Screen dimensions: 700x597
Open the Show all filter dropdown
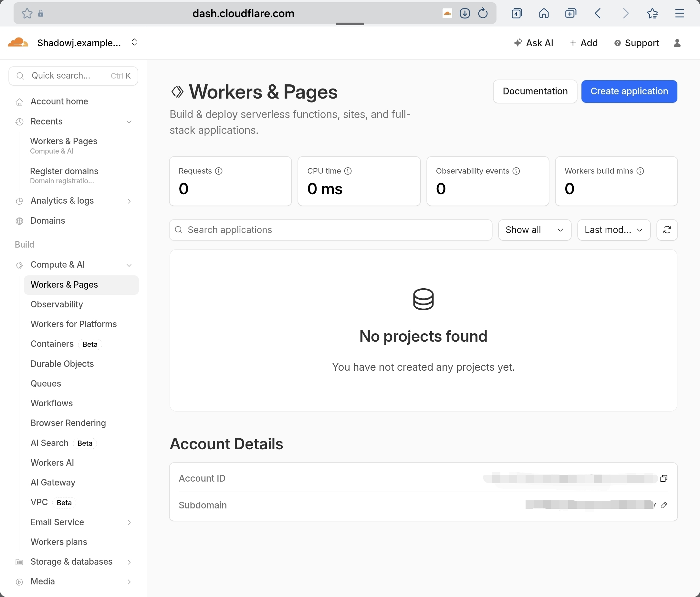tap(535, 230)
